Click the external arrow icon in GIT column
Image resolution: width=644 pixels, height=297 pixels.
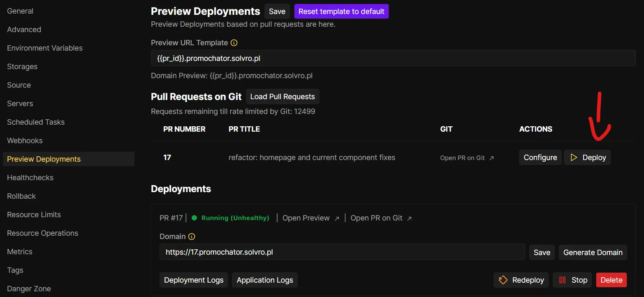coord(491,158)
